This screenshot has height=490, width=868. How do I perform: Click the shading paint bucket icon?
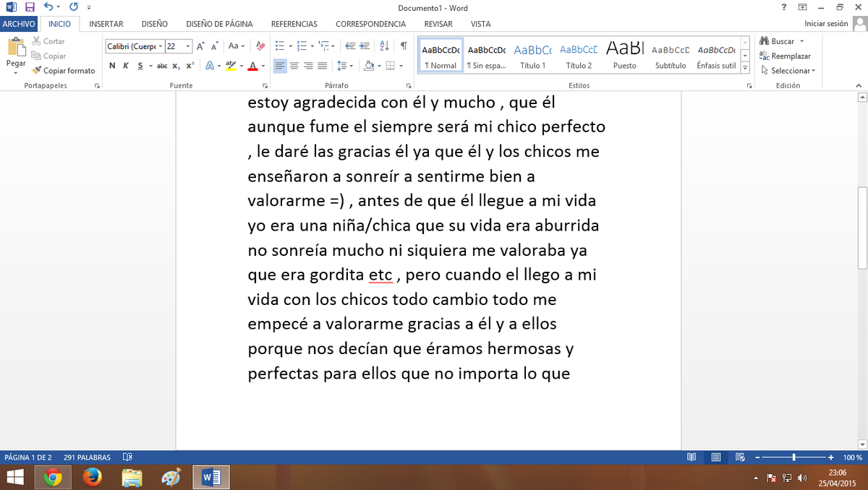368,66
